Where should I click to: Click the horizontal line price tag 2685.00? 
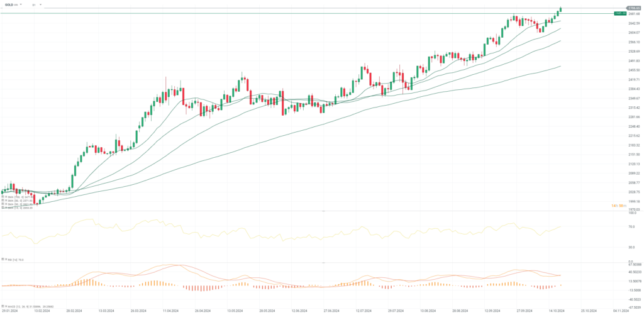tap(620, 13)
